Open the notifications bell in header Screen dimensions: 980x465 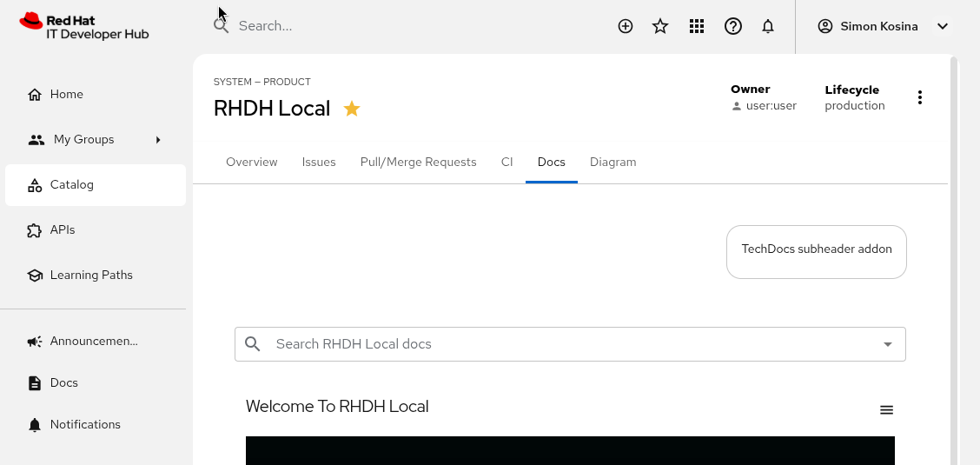[x=768, y=26]
